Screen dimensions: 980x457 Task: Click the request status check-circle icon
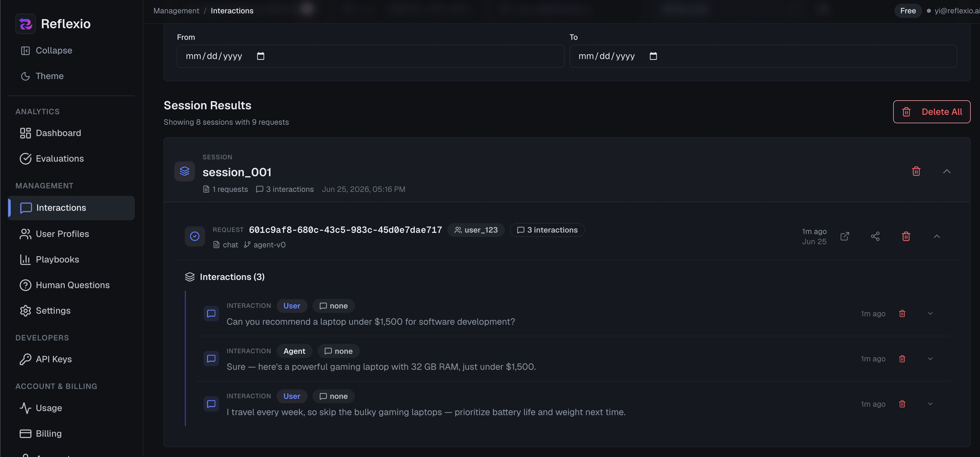click(x=195, y=236)
